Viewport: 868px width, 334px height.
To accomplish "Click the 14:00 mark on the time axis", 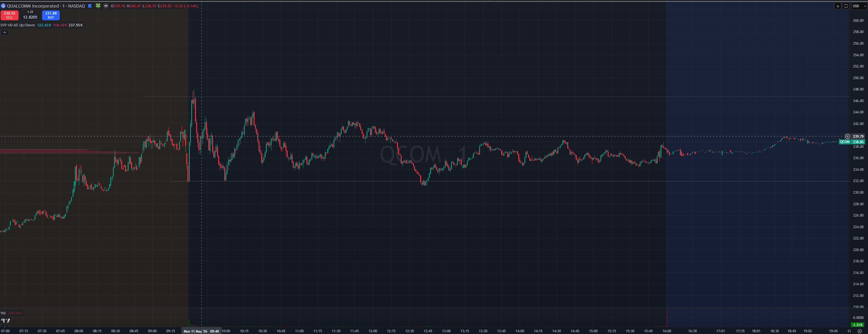I will click(519, 331).
